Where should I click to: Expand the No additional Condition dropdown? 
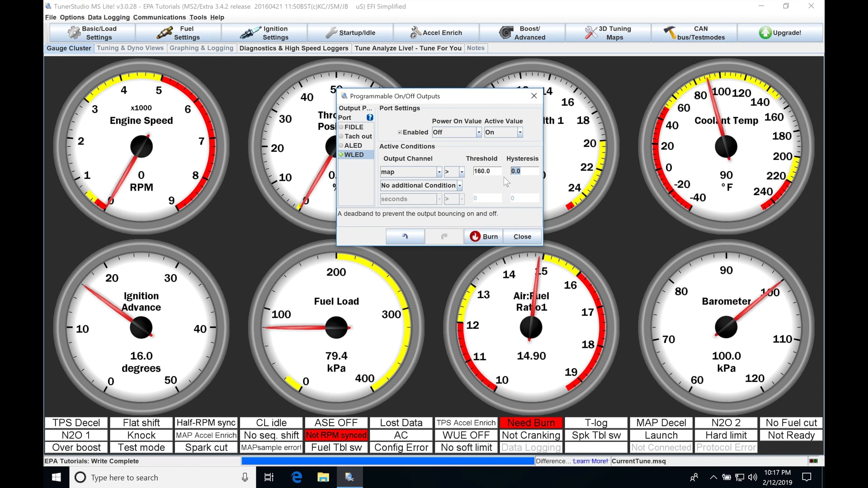coord(460,186)
